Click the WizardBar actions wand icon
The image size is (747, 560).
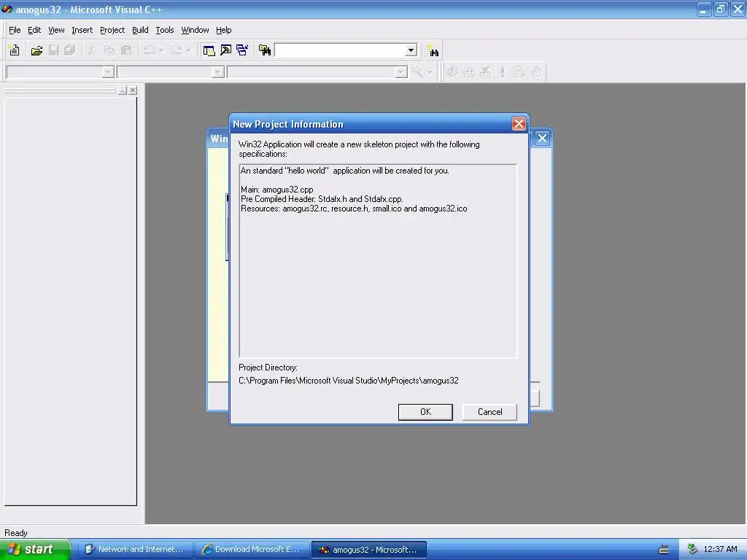point(417,72)
